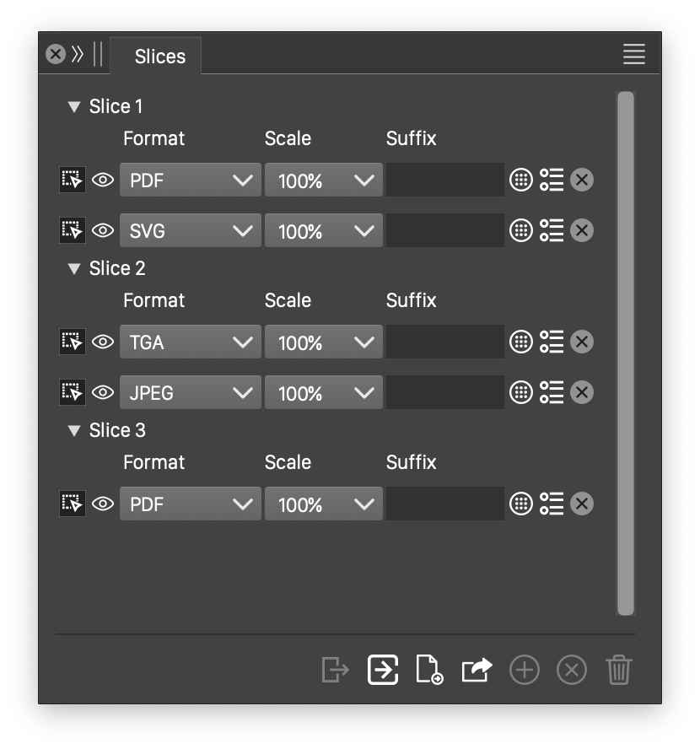Select the Slices tab

[159, 57]
